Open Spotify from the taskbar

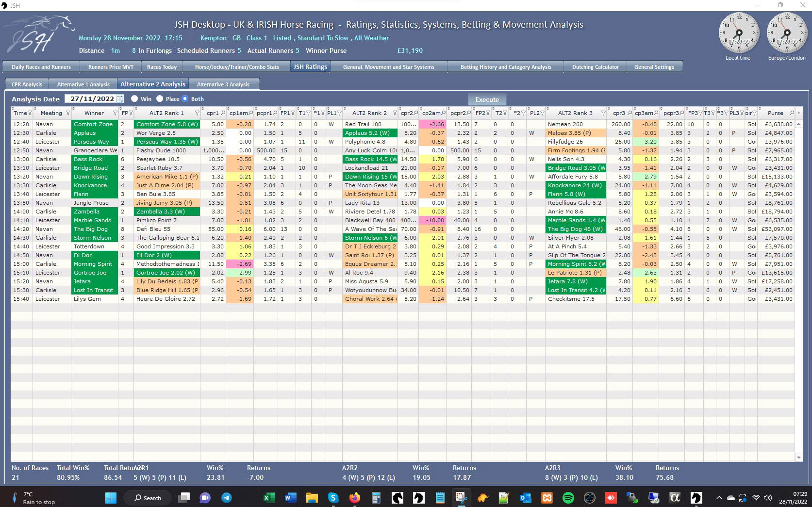click(568, 497)
